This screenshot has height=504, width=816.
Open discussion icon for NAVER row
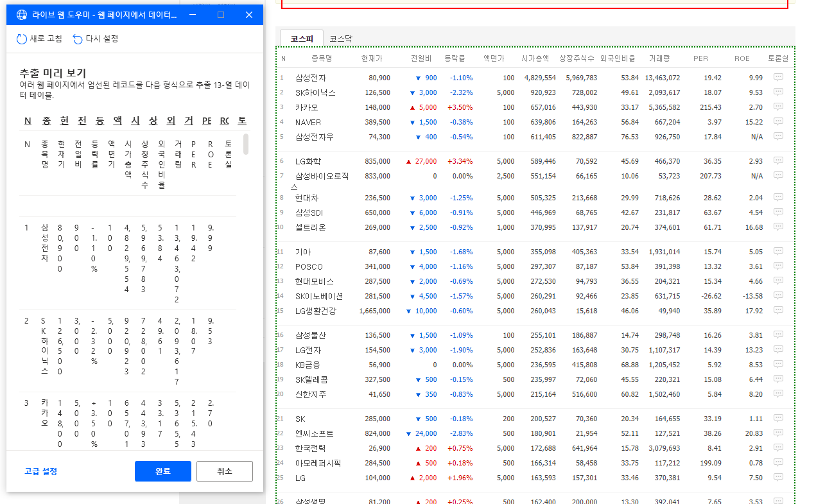778,121
